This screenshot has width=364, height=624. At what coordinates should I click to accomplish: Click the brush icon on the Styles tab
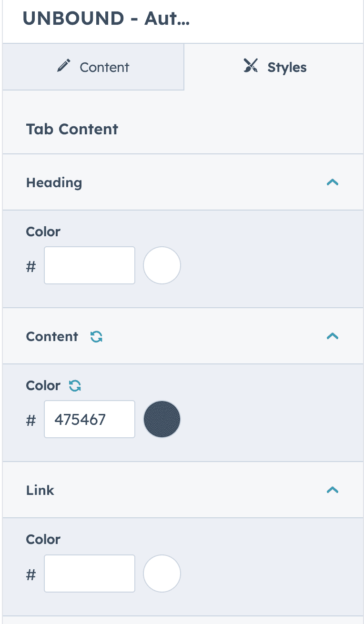coord(251,66)
